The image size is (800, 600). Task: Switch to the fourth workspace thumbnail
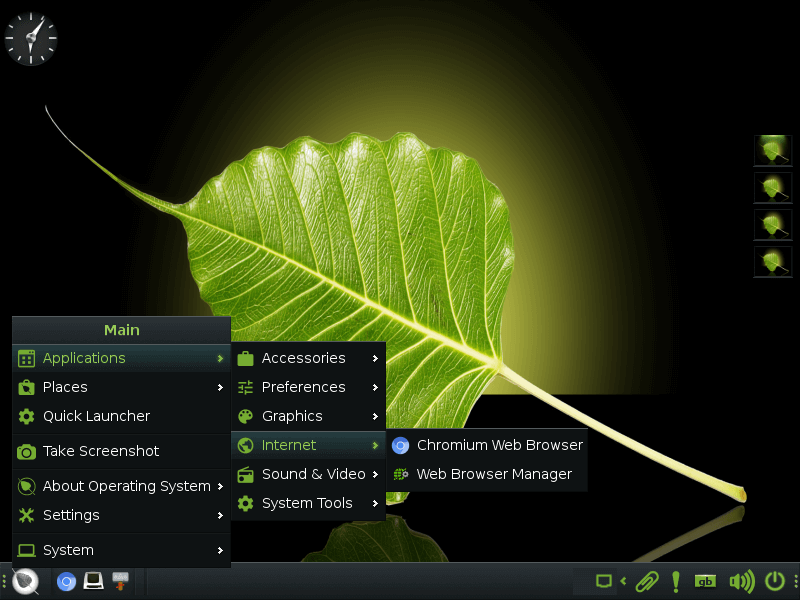(x=772, y=262)
